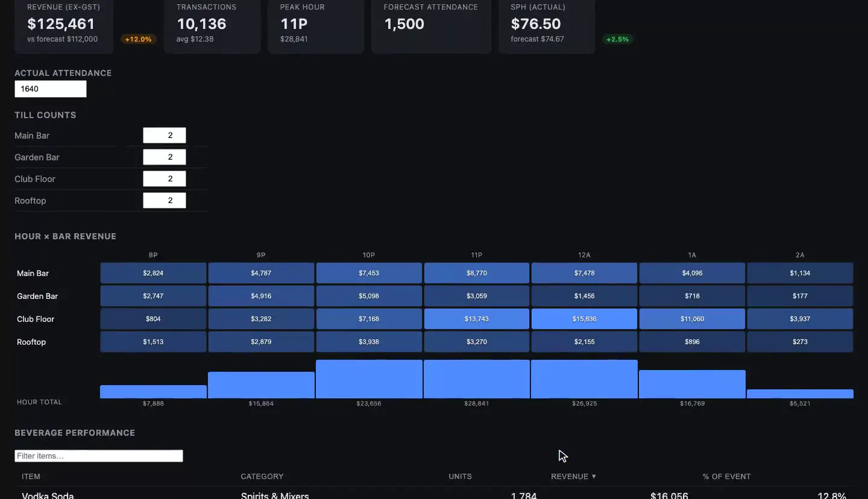
Task: Click the 10P column header in heatmap
Action: click(369, 255)
